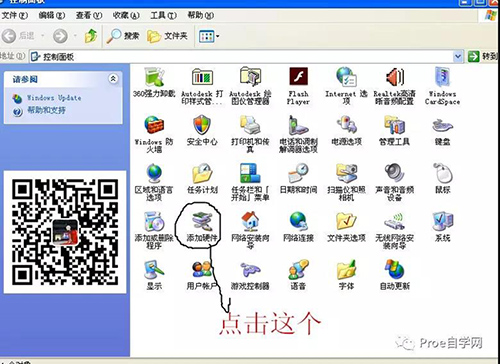Toggle the 文件夹 folders pane button
The width and height of the screenshot is (500, 364).
[x=168, y=36]
